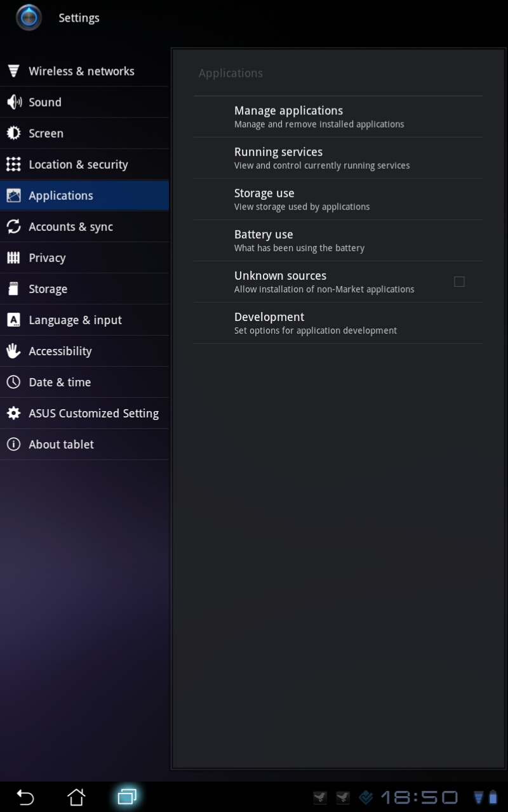Tap the checkmark notification icon

click(366, 797)
